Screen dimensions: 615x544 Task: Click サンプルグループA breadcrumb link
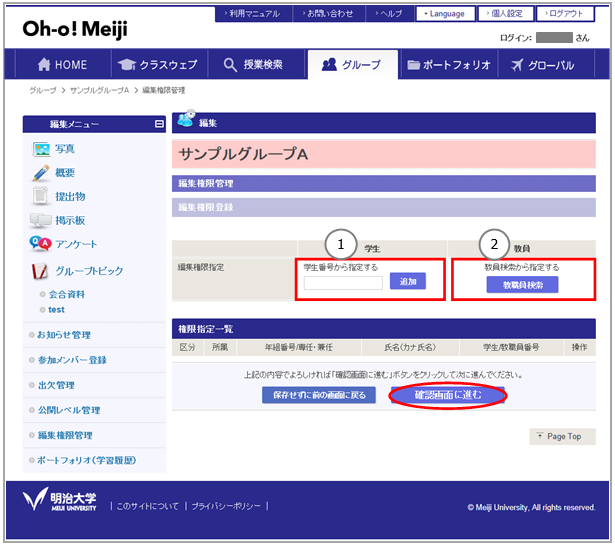[x=100, y=91]
